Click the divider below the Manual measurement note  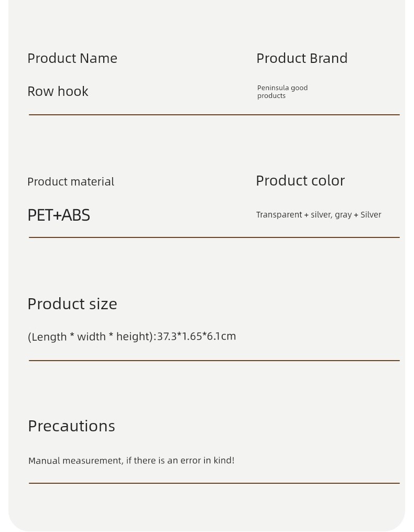[x=214, y=483]
